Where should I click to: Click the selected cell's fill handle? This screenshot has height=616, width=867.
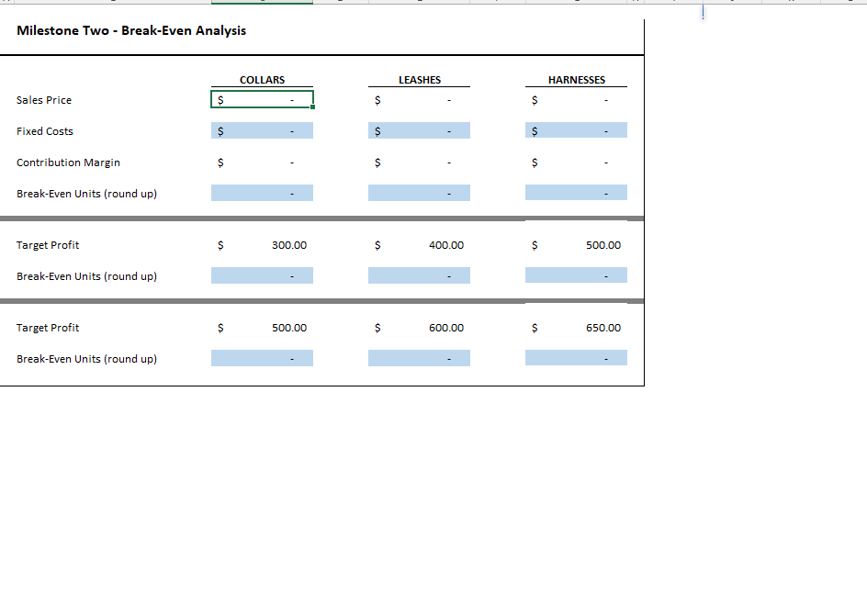313,107
